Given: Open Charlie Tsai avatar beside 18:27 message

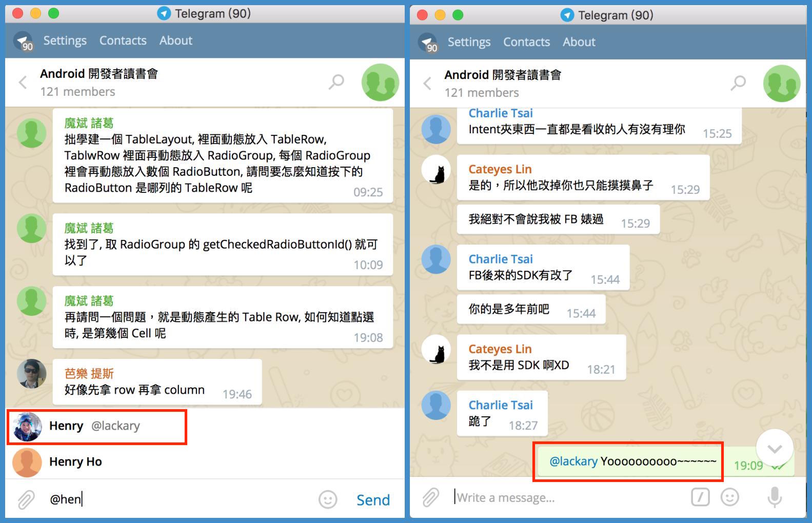Looking at the screenshot, I should [x=436, y=406].
